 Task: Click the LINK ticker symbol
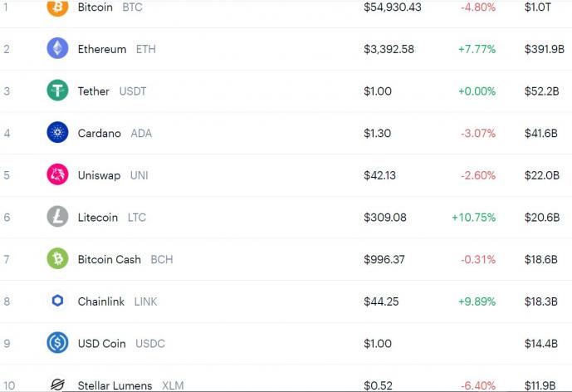[145, 301]
